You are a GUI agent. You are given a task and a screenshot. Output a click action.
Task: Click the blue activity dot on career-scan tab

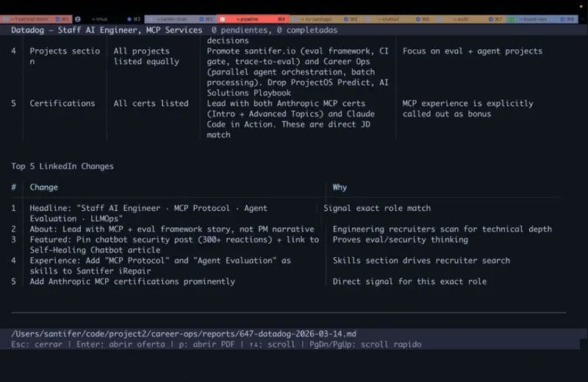[201, 19]
